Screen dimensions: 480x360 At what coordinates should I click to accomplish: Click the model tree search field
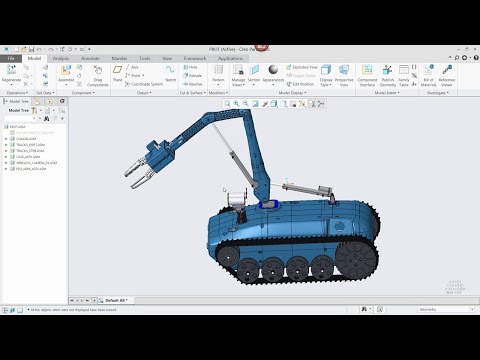(x=20, y=118)
